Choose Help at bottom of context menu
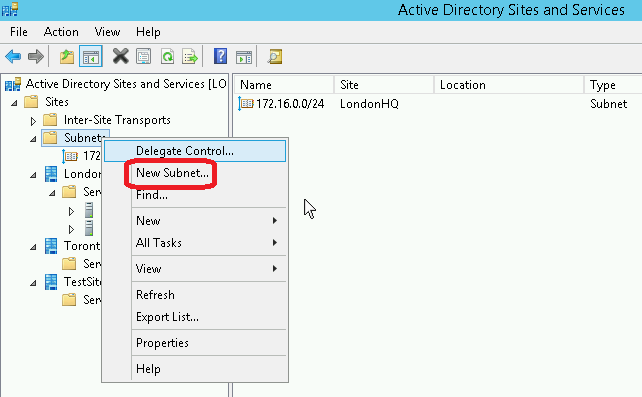 pyautogui.click(x=195, y=369)
